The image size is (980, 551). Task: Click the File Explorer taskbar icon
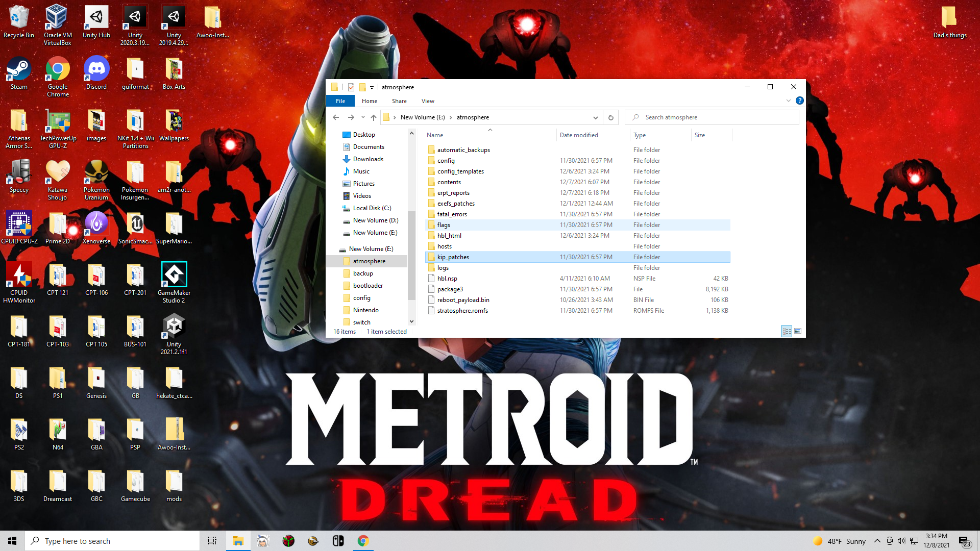(x=238, y=541)
